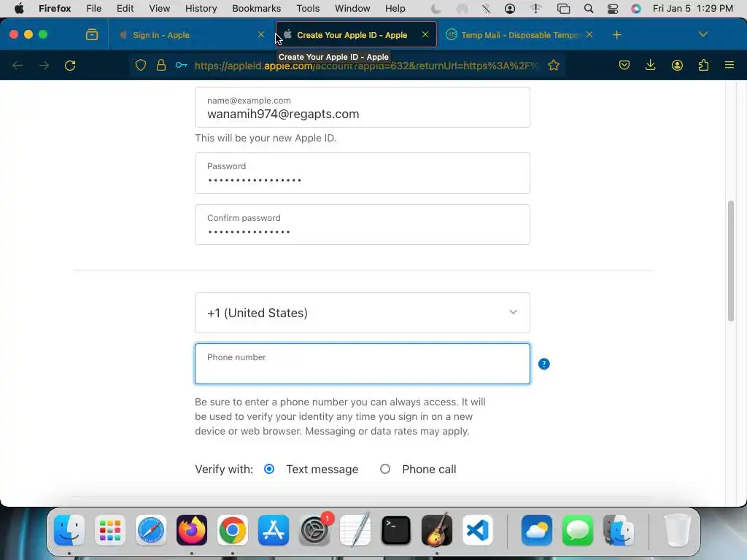Bookmark this page with the star
Viewport: 747px width, 560px height.
(x=554, y=65)
